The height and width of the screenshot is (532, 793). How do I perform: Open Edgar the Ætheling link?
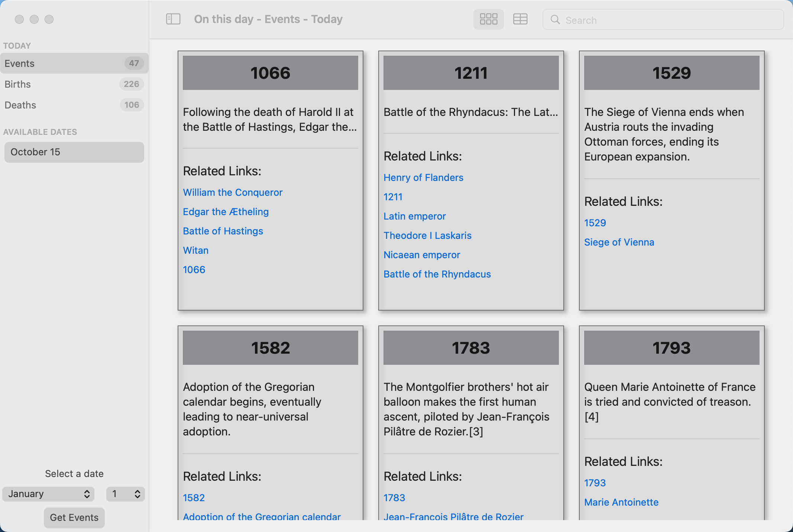[x=226, y=212]
